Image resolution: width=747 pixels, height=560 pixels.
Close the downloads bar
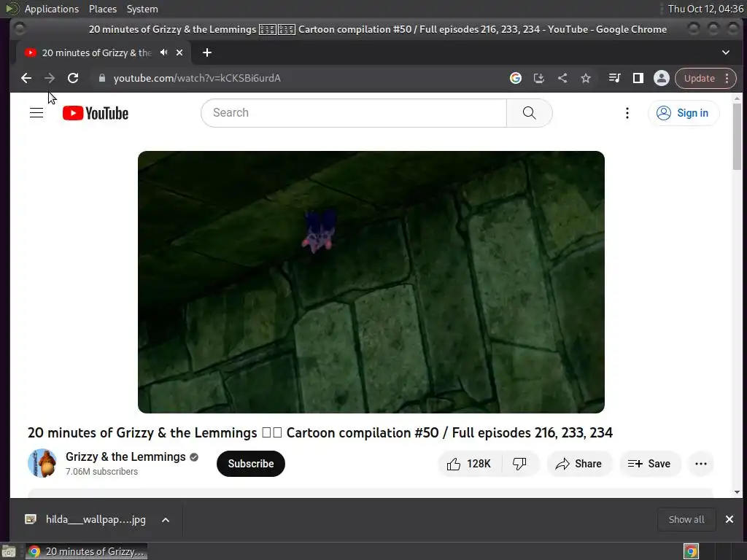(729, 519)
